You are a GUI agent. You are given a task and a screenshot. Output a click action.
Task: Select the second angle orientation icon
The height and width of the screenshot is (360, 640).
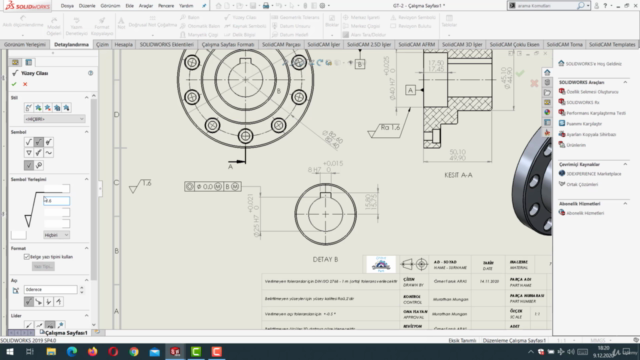click(38, 302)
